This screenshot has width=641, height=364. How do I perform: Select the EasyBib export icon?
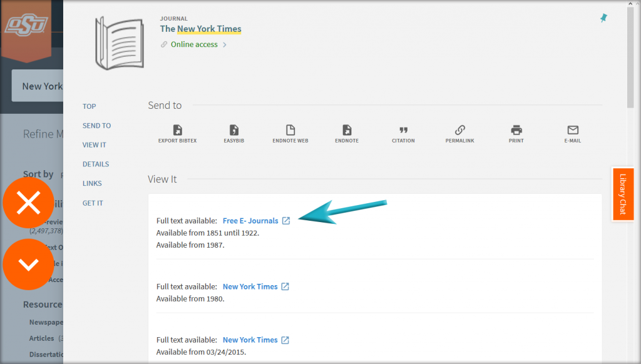(233, 133)
